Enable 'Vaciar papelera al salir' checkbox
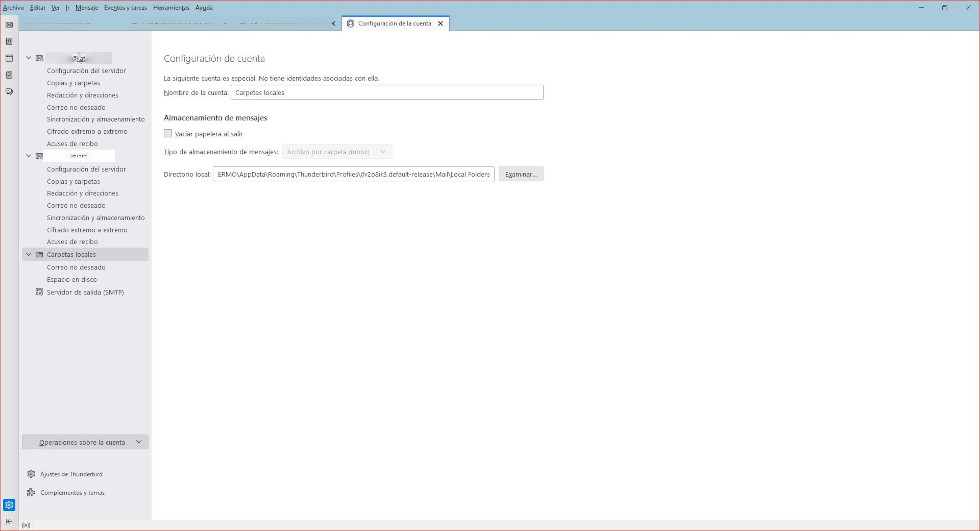Screen dimensions: 980x531 point(168,133)
